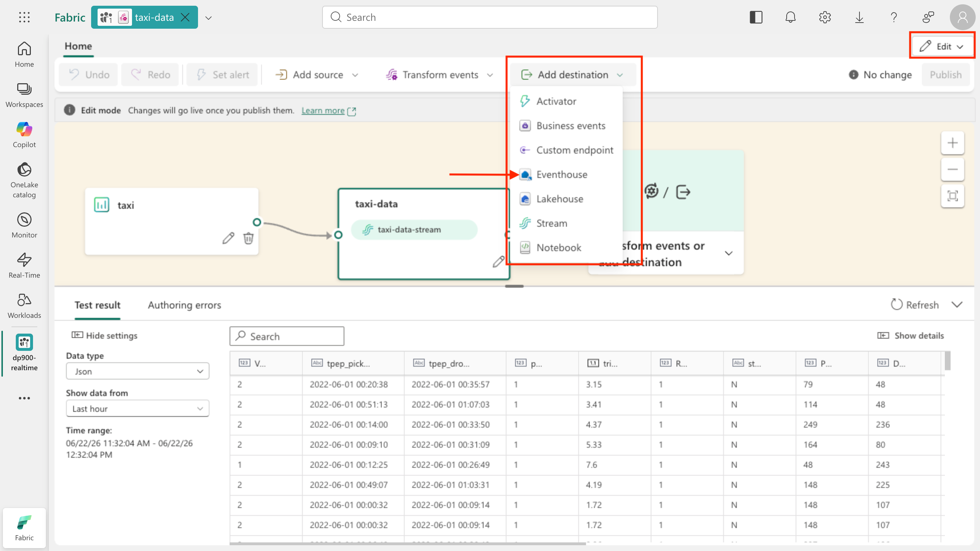Open the app launcher grid icon
This screenshot has width=980, height=551.
(x=24, y=17)
